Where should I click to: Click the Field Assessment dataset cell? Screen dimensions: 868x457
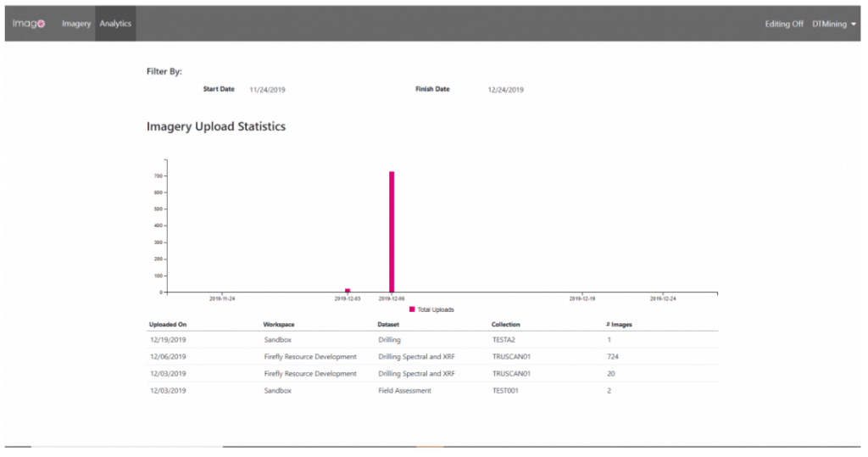coord(404,390)
